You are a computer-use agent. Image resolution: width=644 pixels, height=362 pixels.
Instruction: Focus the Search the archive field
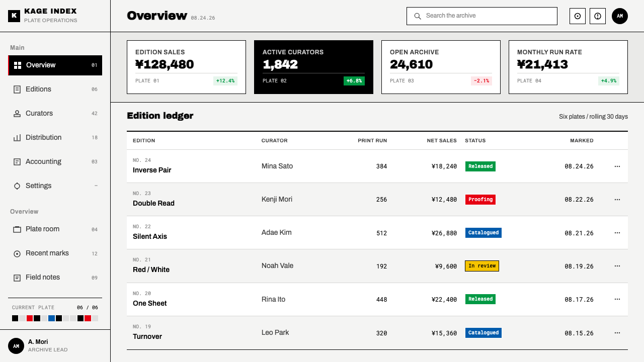point(482,16)
